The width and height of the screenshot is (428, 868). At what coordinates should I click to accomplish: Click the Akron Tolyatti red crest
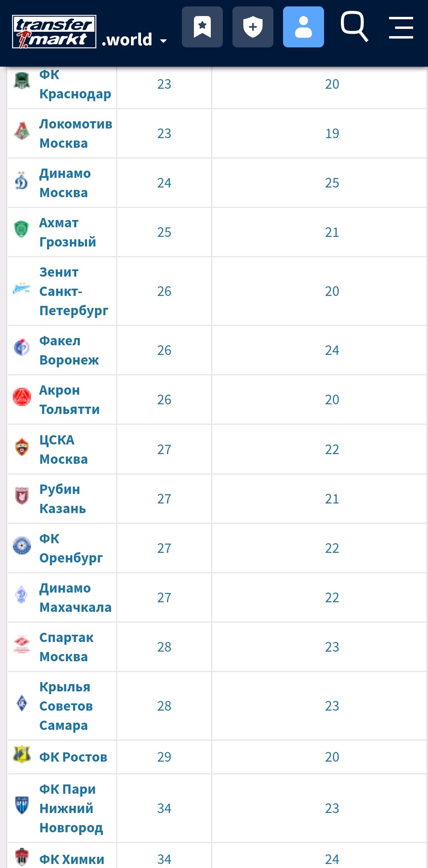pyautogui.click(x=22, y=397)
